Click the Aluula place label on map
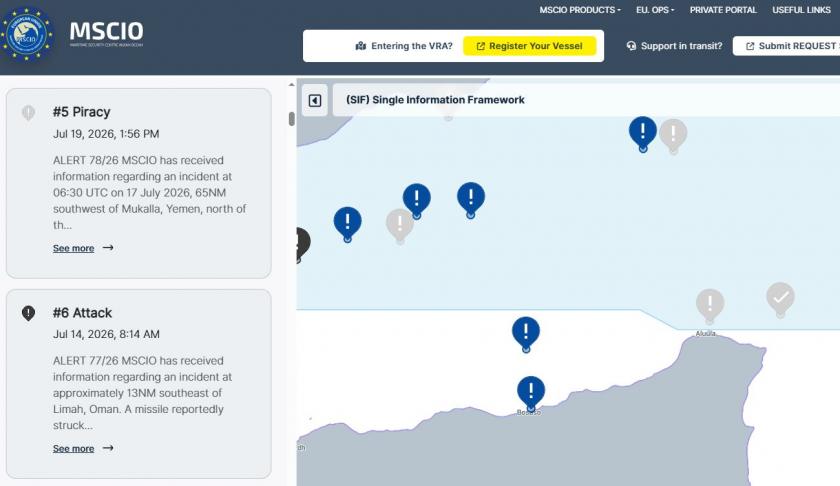 [706, 333]
